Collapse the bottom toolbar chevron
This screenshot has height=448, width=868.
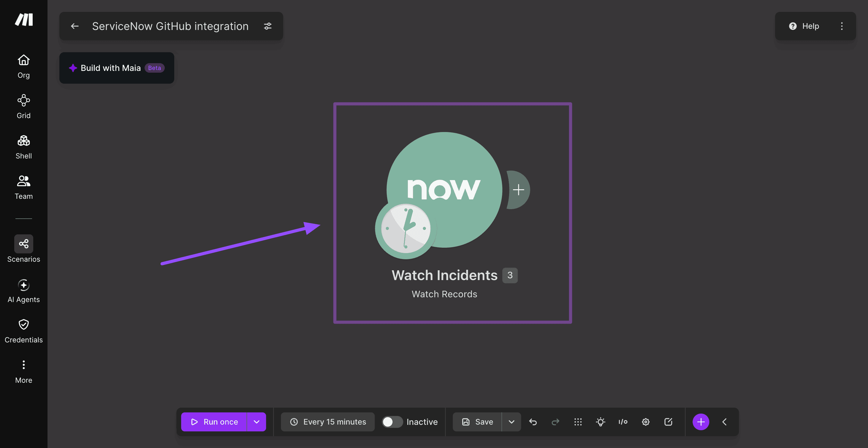click(724, 422)
